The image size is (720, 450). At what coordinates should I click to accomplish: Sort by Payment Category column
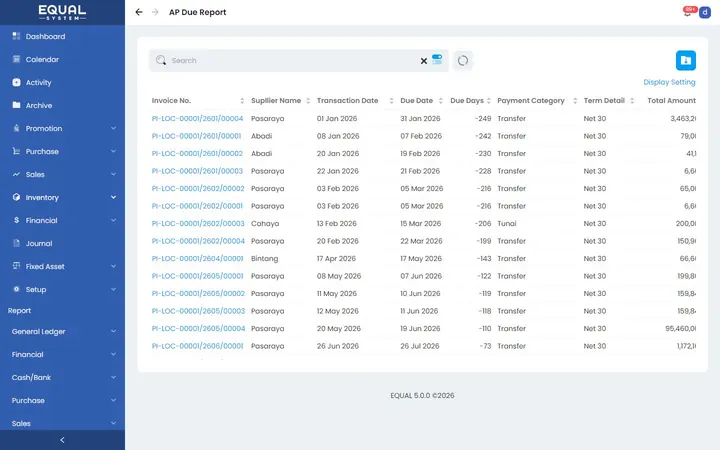point(575,101)
